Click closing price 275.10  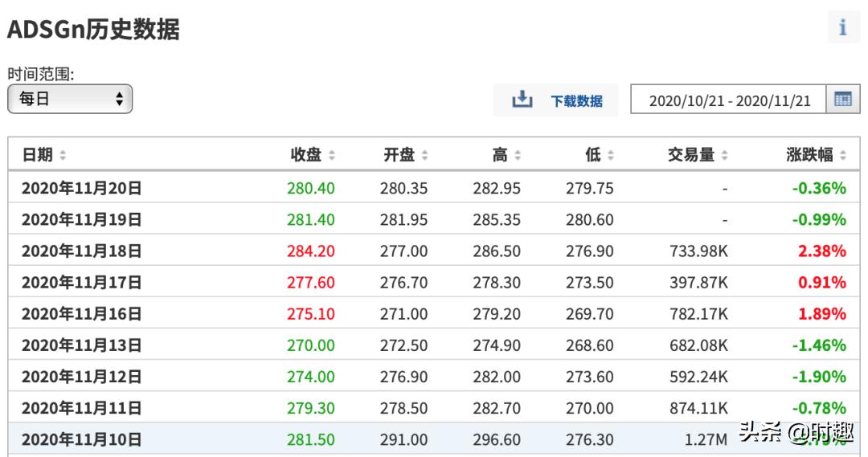click(x=310, y=314)
